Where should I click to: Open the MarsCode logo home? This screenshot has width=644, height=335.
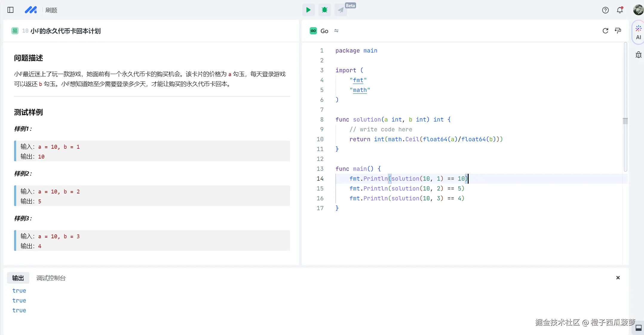click(x=31, y=10)
